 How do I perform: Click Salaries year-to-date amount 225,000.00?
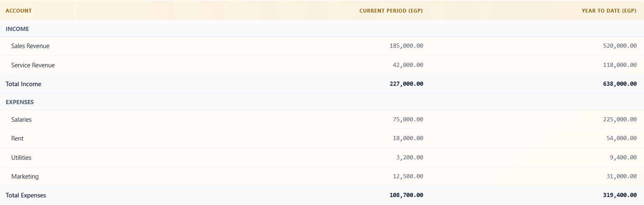[x=620, y=120]
